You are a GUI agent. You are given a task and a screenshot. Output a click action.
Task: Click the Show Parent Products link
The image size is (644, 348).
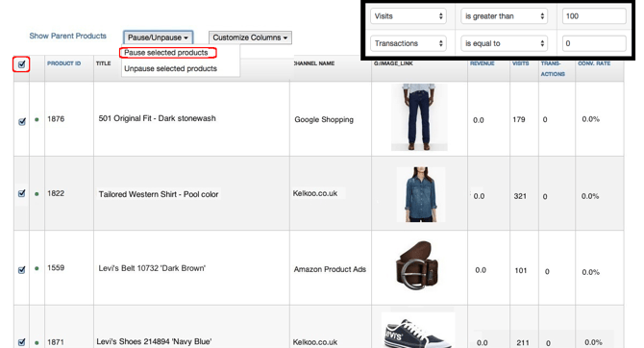tap(68, 36)
